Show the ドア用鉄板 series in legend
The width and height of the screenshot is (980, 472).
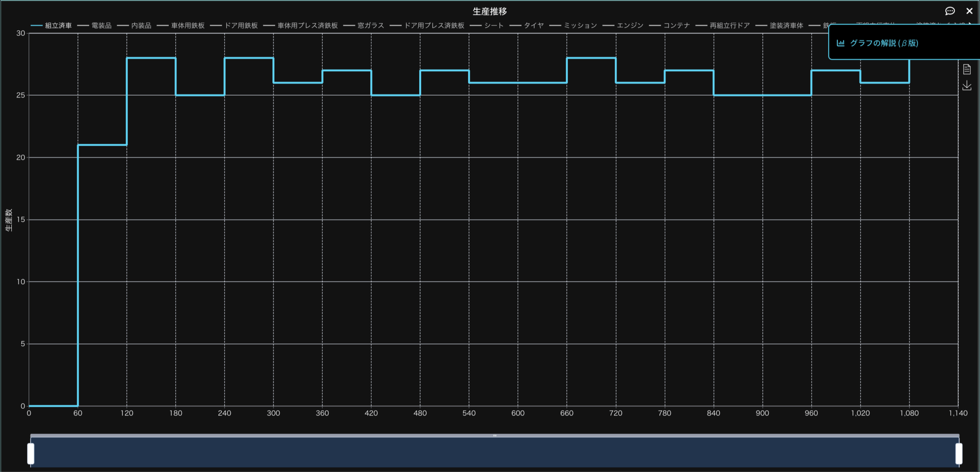[241, 26]
